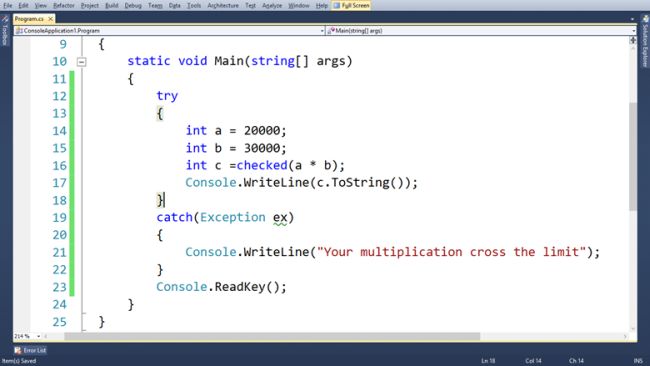This screenshot has width=650, height=366.
Task: Open the Build menu
Action: pos(112,5)
